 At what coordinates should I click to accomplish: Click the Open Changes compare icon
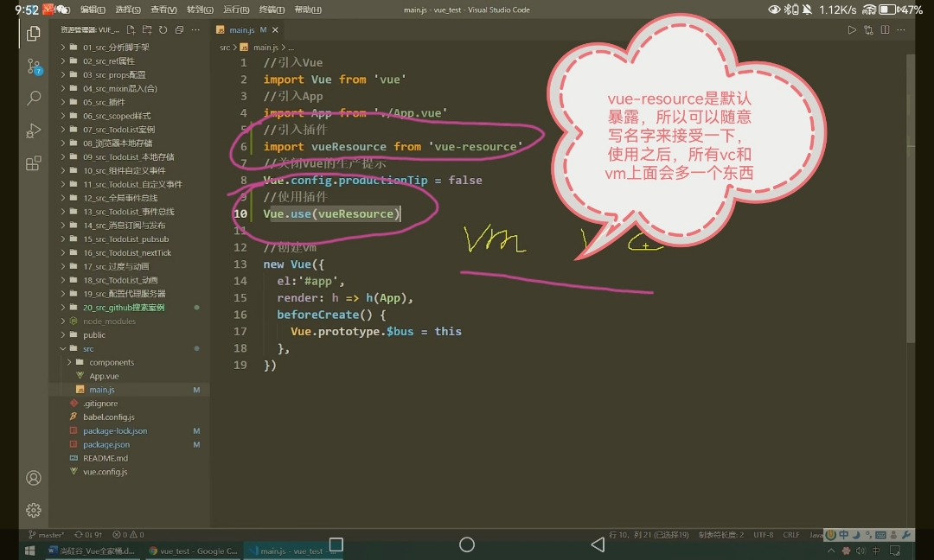pyautogui.click(x=868, y=29)
